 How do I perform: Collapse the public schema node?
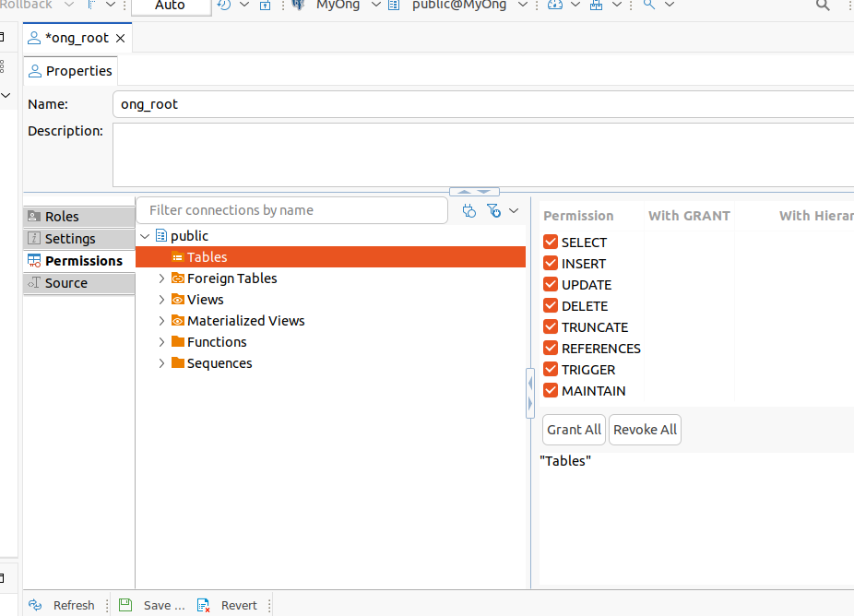(145, 236)
